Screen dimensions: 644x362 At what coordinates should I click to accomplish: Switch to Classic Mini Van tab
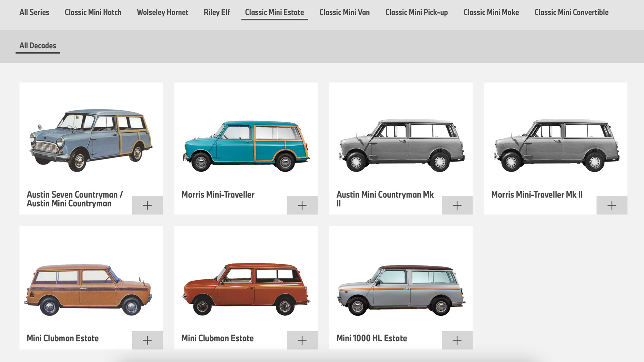(x=344, y=12)
